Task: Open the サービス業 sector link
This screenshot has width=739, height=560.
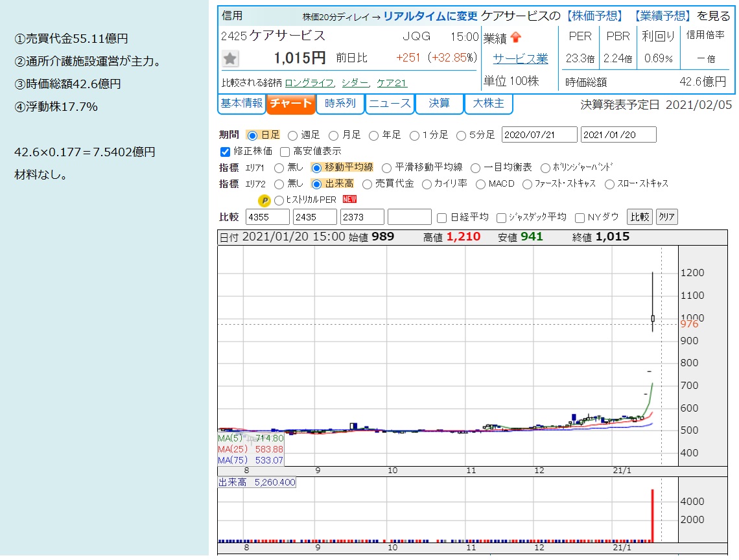Action: pyautogui.click(x=521, y=59)
